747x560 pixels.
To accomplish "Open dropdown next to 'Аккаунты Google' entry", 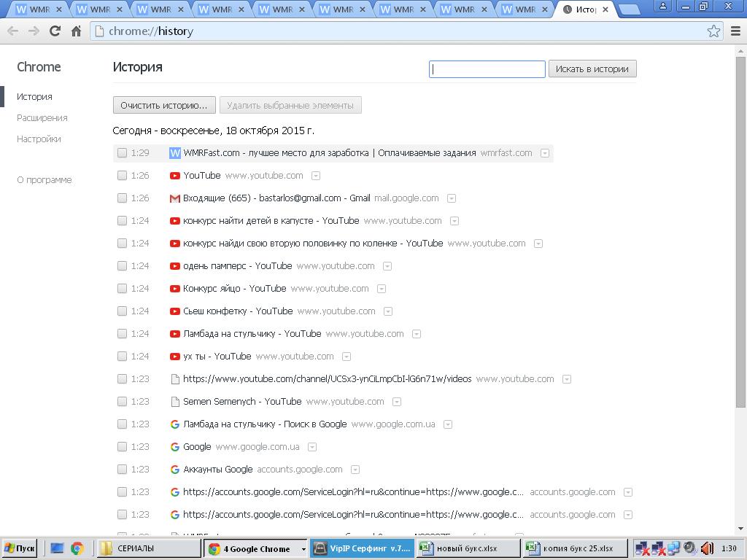I will click(355, 470).
